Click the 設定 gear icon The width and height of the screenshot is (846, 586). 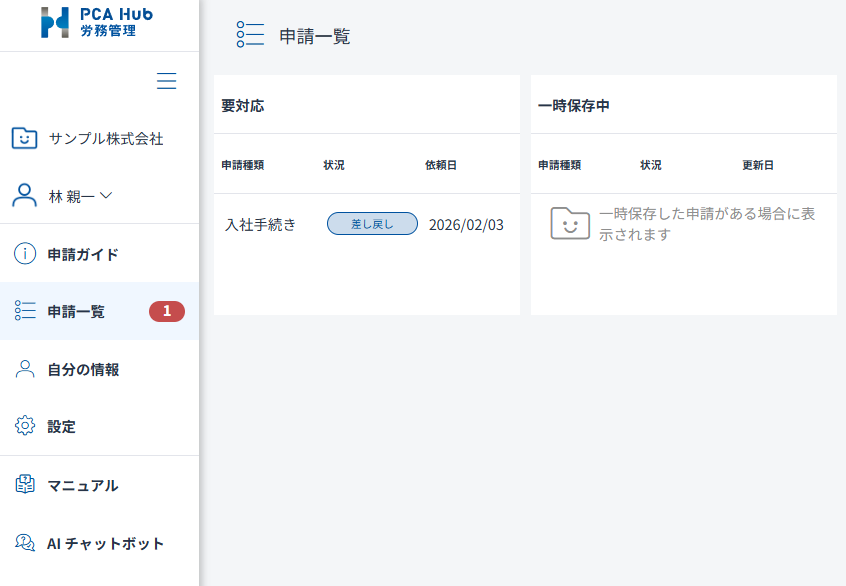(25, 426)
